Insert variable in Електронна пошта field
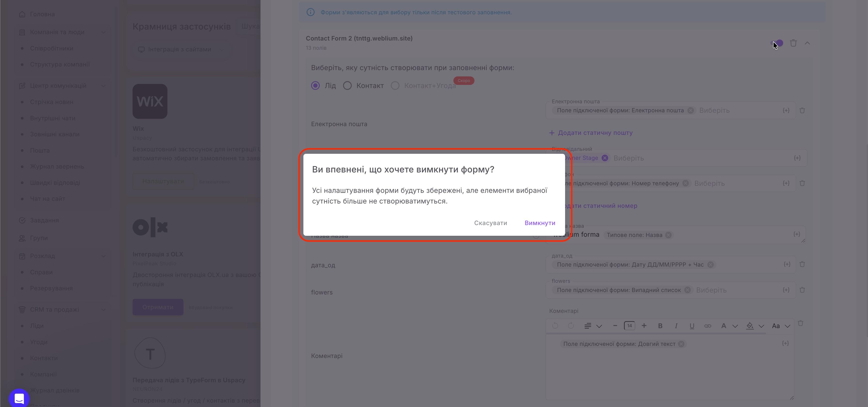Screen dimensions: 868x407 tap(786, 111)
